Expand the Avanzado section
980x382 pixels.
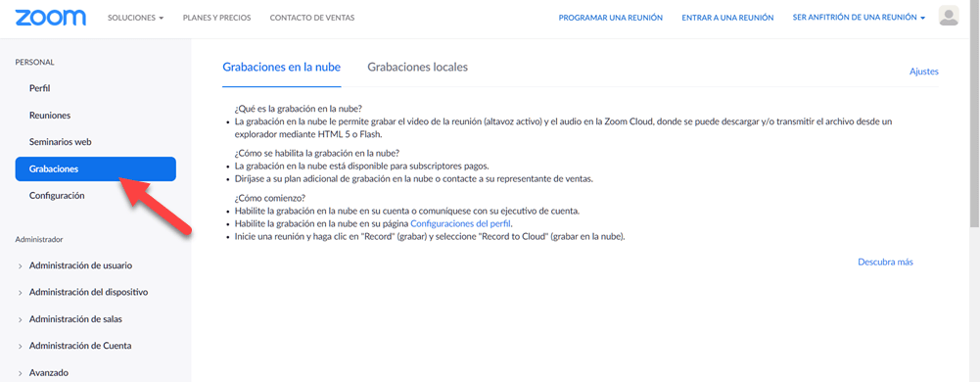[x=48, y=372]
